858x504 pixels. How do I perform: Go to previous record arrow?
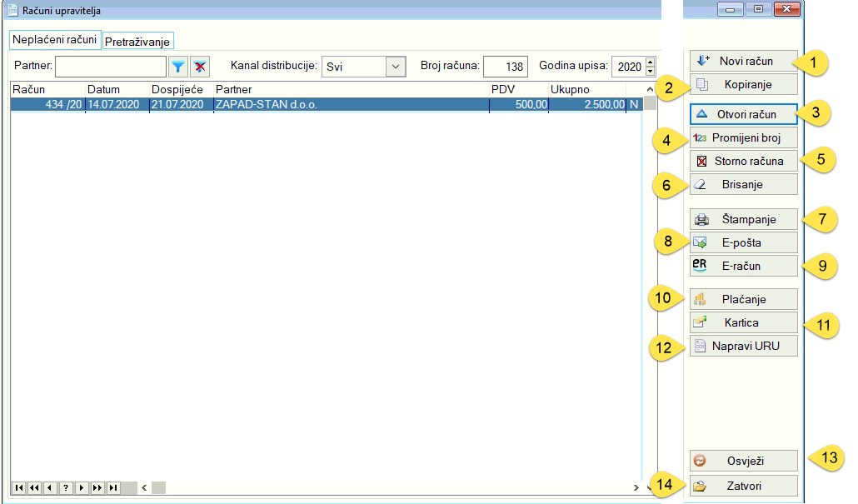coord(50,487)
